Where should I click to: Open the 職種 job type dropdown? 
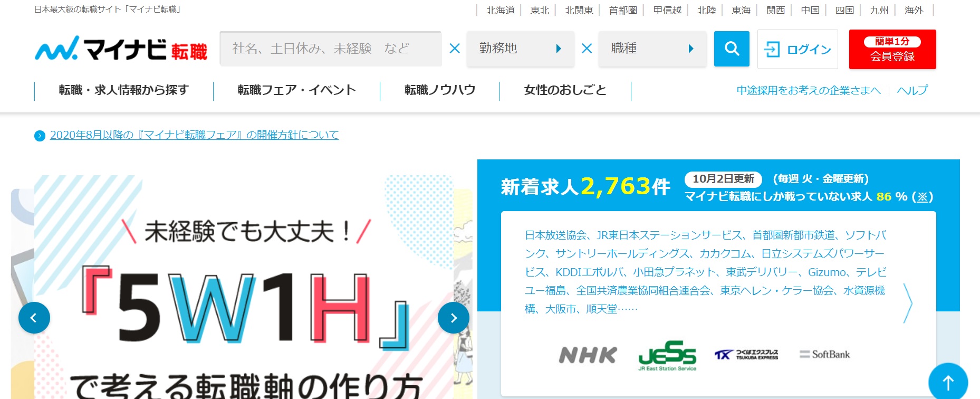(x=652, y=49)
